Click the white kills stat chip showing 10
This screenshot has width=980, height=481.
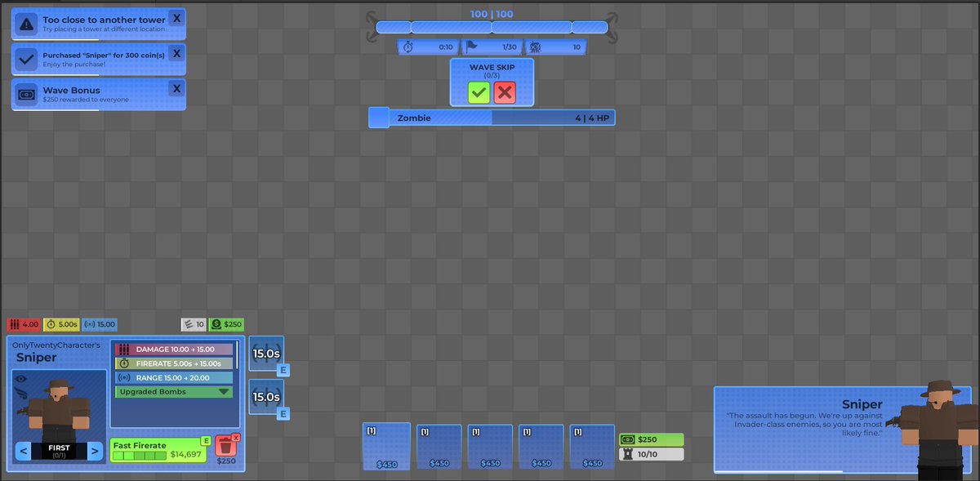point(194,324)
